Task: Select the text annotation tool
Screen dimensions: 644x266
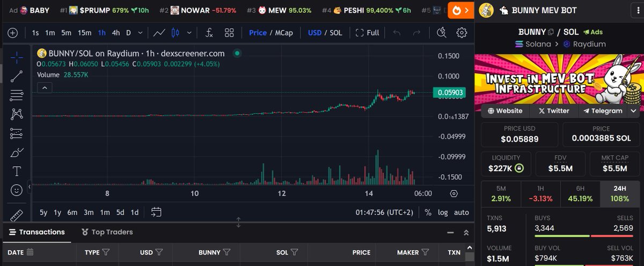Action: tap(17, 171)
